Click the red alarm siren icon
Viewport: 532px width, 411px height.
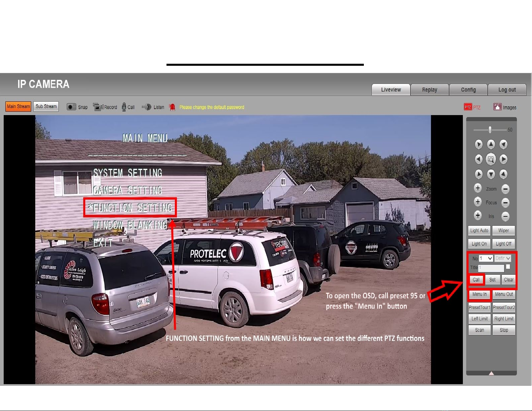click(172, 107)
